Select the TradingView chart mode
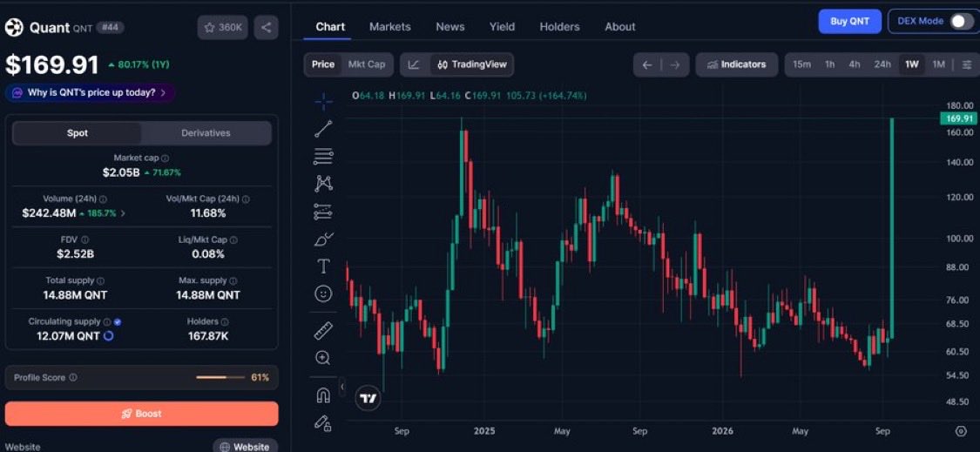The image size is (980, 452). (x=472, y=64)
